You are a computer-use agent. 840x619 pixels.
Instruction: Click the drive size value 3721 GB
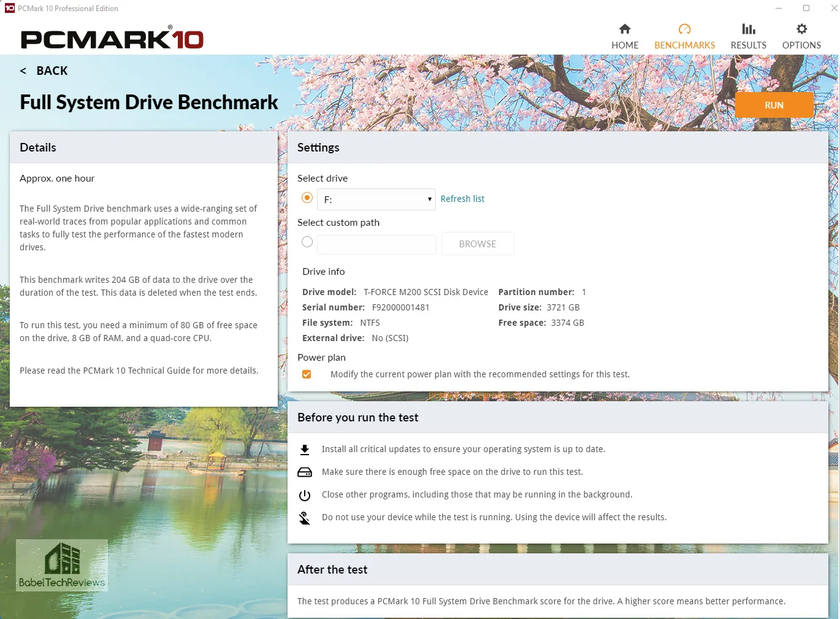(563, 307)
